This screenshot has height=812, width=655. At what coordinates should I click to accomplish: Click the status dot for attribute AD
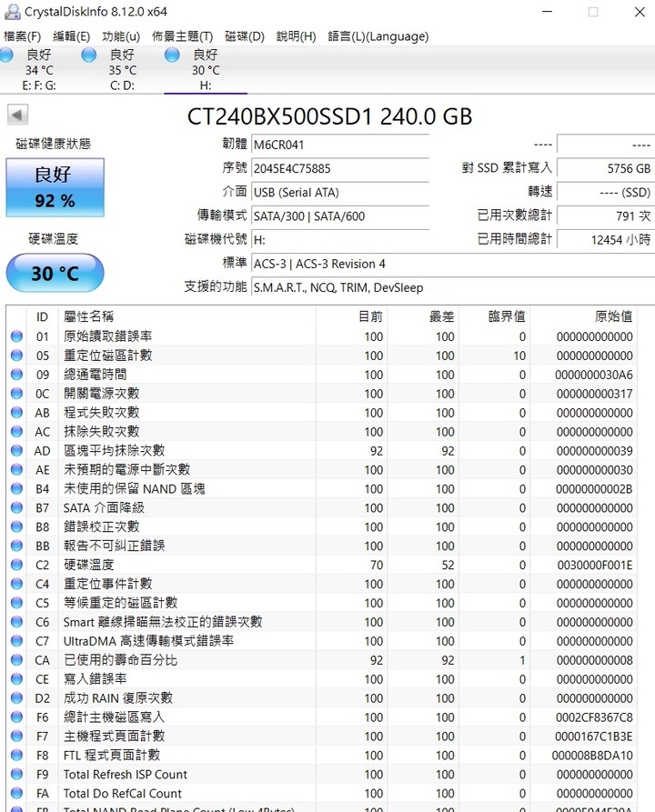[x=16, y=450]
